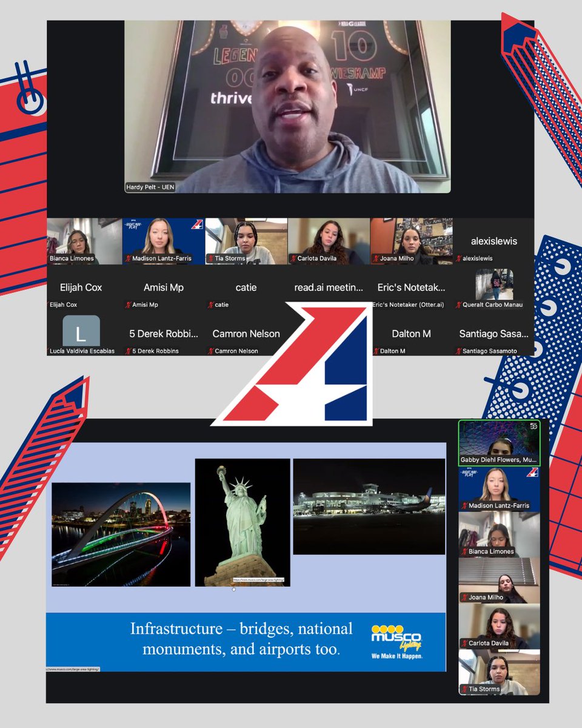The height and width of the screenshot is (728, 582).
Task: Click the muted mic icon beside Santiago Sasamoto
Action: coord(458,351)
